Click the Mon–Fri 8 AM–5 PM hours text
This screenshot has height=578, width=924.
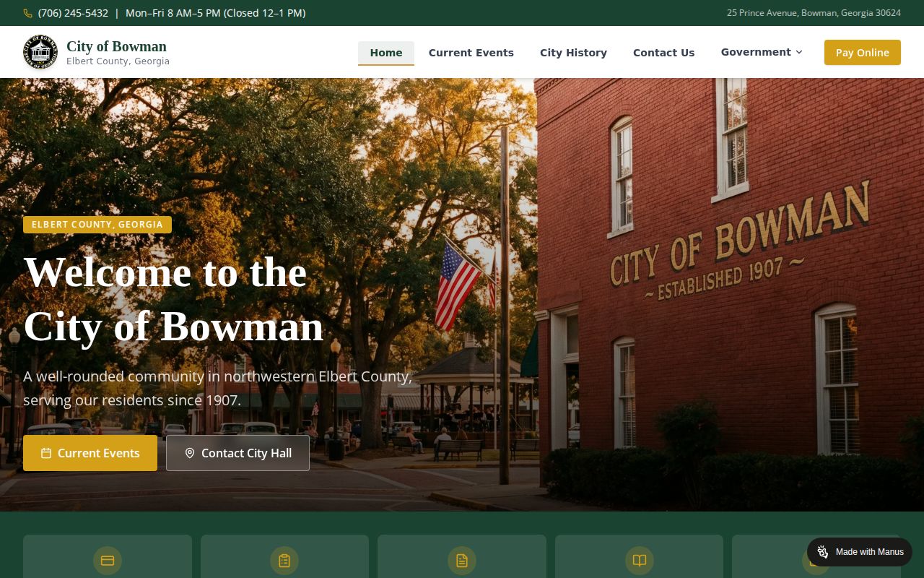tap(216, 13)
